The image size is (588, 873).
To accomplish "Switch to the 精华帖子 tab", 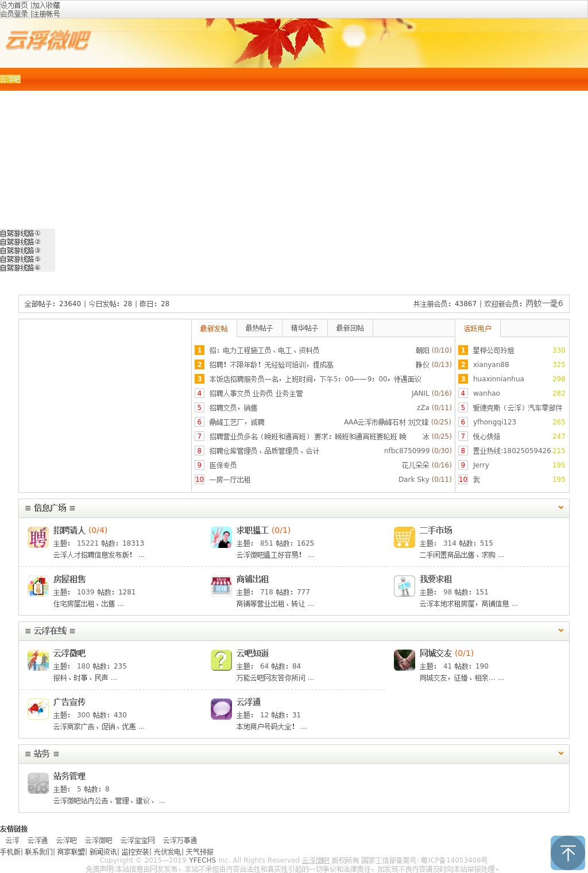I will [x=304, y=328].
